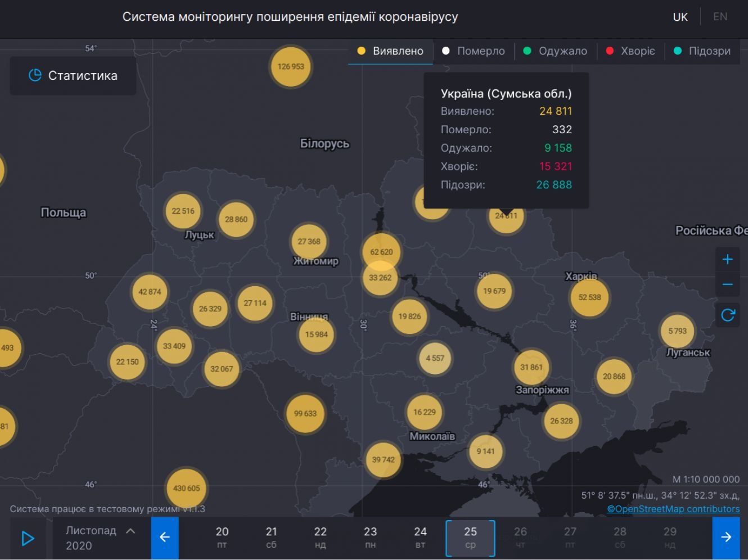Switch to the Підозри tab
The width and height of the screenshot is (748, 560).
(x=702, y=51)
